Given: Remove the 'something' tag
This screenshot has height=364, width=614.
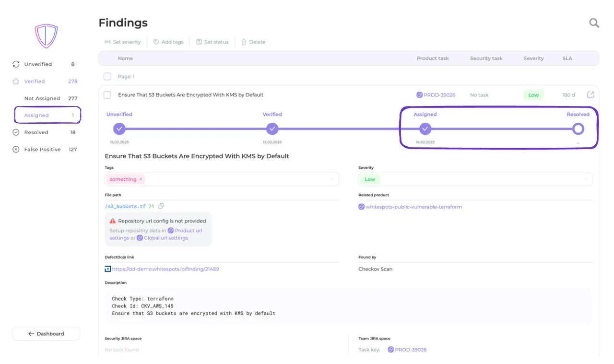Looking at the screenshot, I should [141, 179].
